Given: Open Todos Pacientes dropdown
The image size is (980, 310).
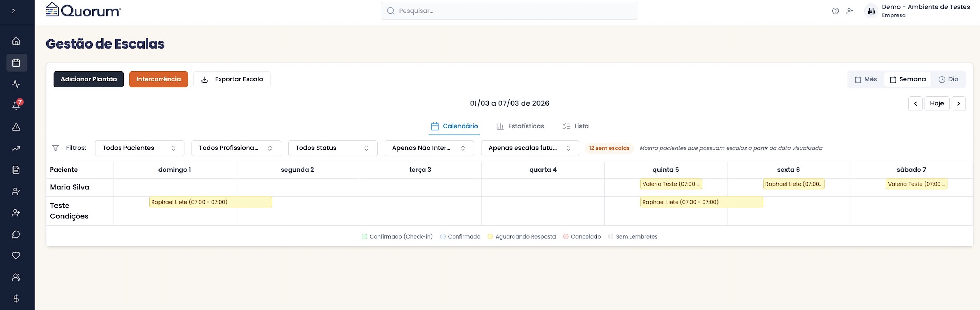Looking at the screenshot, I should coord(140,148).
